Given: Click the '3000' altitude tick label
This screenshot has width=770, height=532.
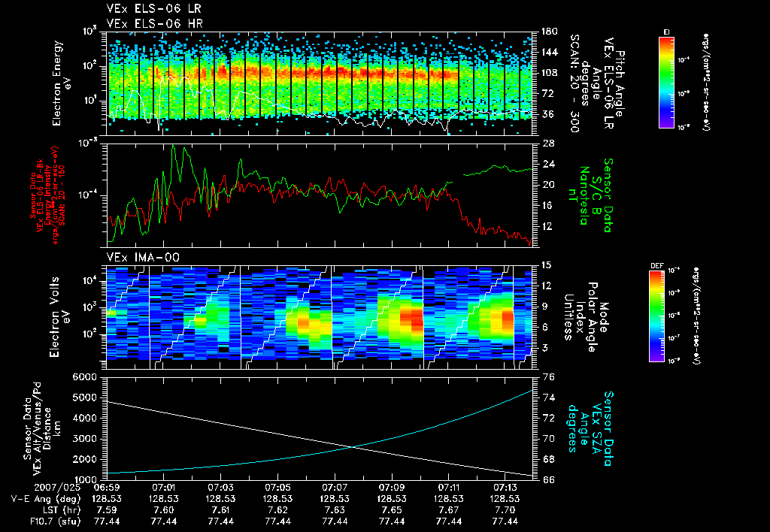Looking at the screenshot, I should point(84,439).
